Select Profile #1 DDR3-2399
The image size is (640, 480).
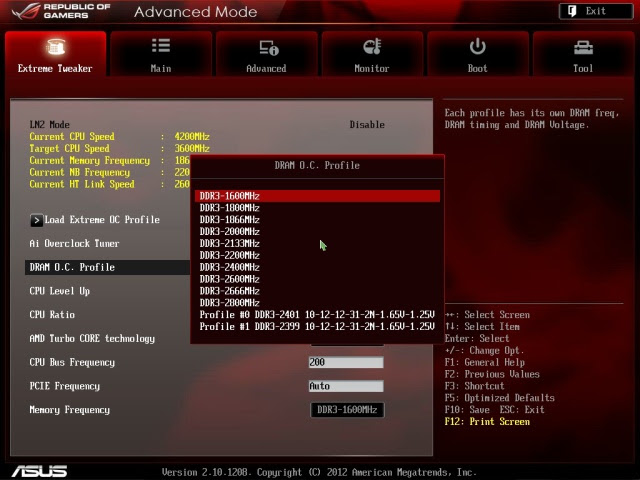pyautogui.click(x=317, y=326)
